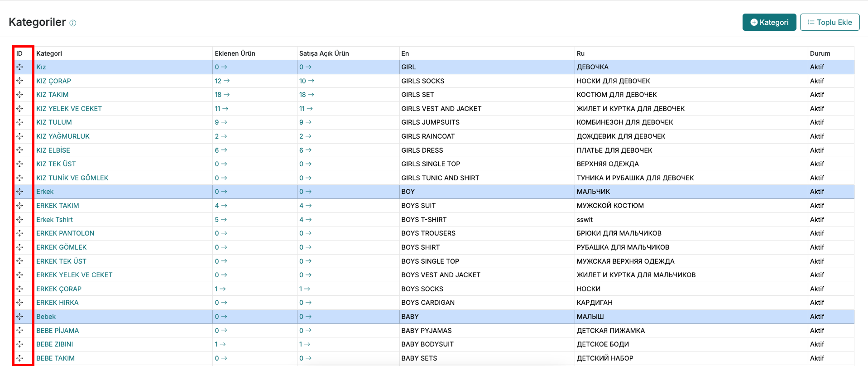Pick the drag handle of KIZ TULUM
Image resolution: width=868 pixels, height=366 pixels.
coord(20,122)
